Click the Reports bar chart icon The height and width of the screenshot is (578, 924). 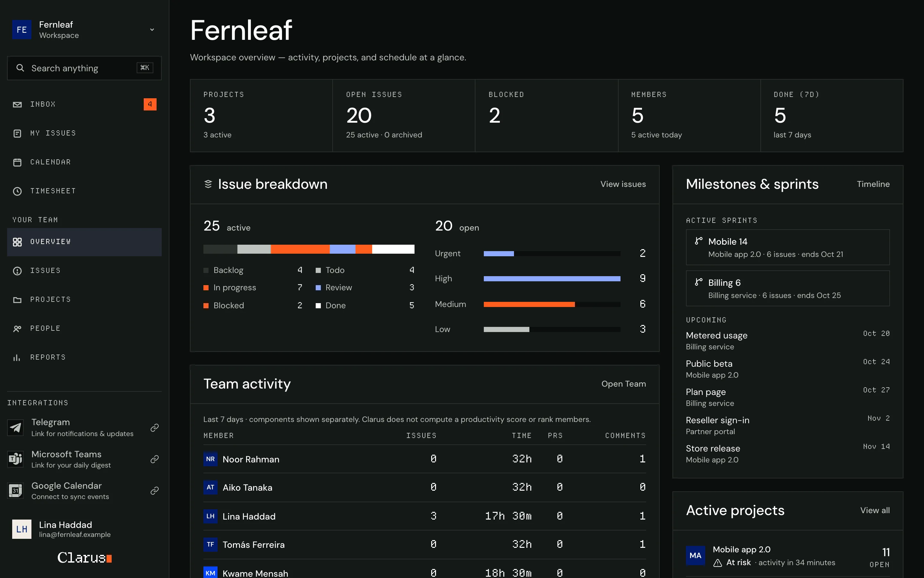coord(17,358)
